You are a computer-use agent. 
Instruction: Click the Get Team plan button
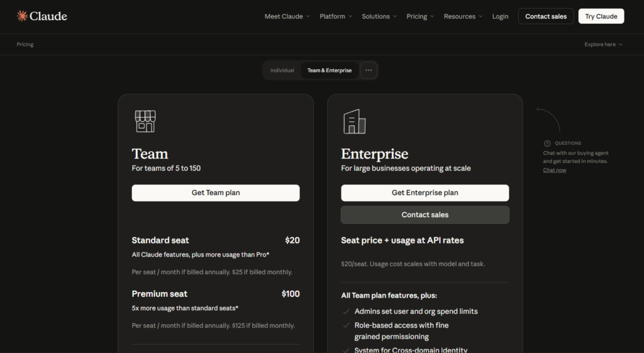[x=216, y=193]
